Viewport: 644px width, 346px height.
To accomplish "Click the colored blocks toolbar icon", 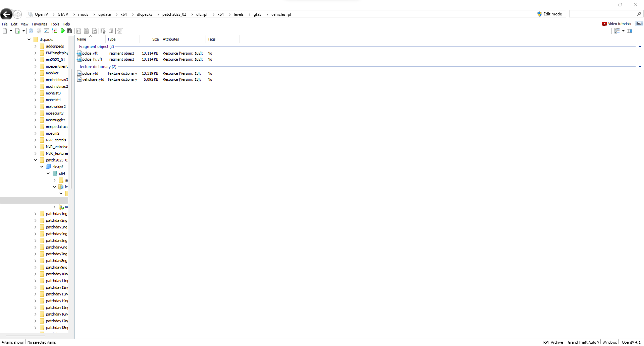I will tap(54, 31).
